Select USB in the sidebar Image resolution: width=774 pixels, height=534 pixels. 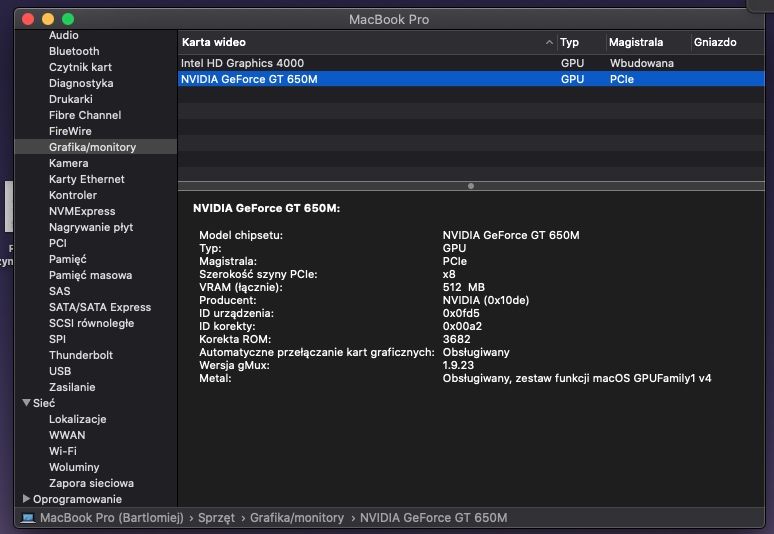(60, 371)
